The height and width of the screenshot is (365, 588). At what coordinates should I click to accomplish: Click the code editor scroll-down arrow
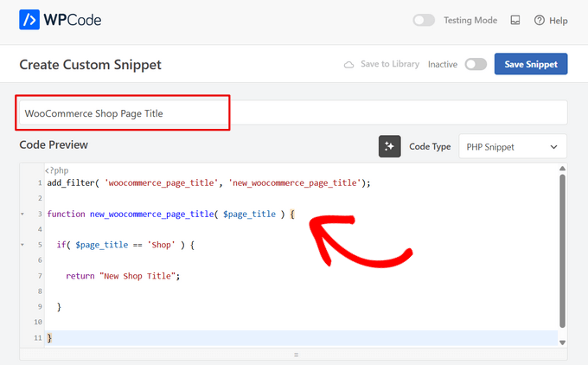pos(562,343)
